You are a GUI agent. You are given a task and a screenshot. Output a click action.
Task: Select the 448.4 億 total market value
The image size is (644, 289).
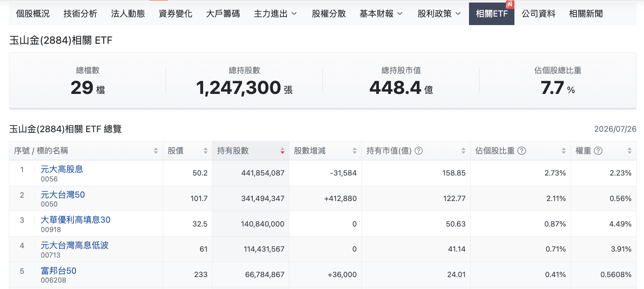pyautogui.click(x=401, y=88)
